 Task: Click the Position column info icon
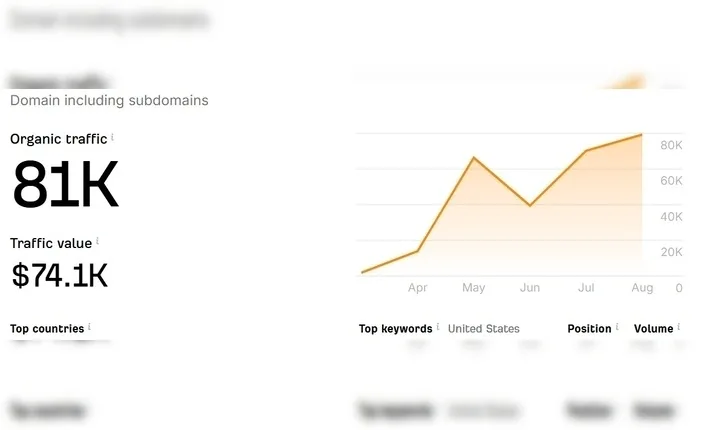tap(617, 327)
